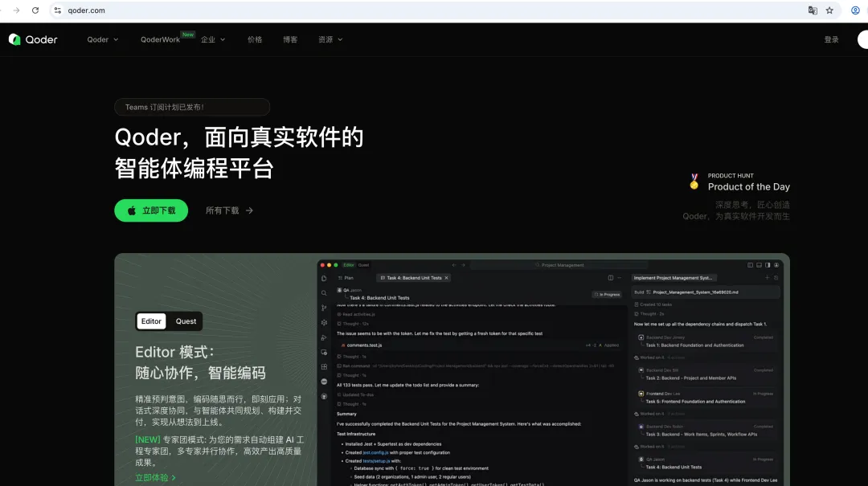Click the IDE navigate back arrow

point(454,265)
